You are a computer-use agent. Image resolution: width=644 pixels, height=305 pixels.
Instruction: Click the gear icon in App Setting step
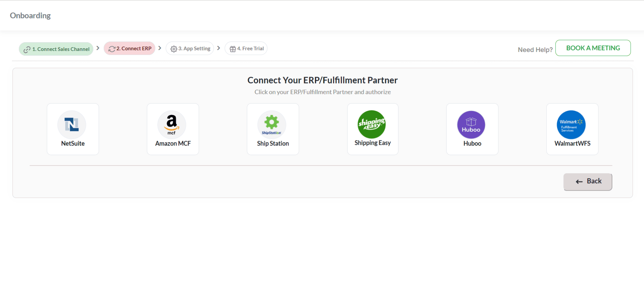coord(174,49)
